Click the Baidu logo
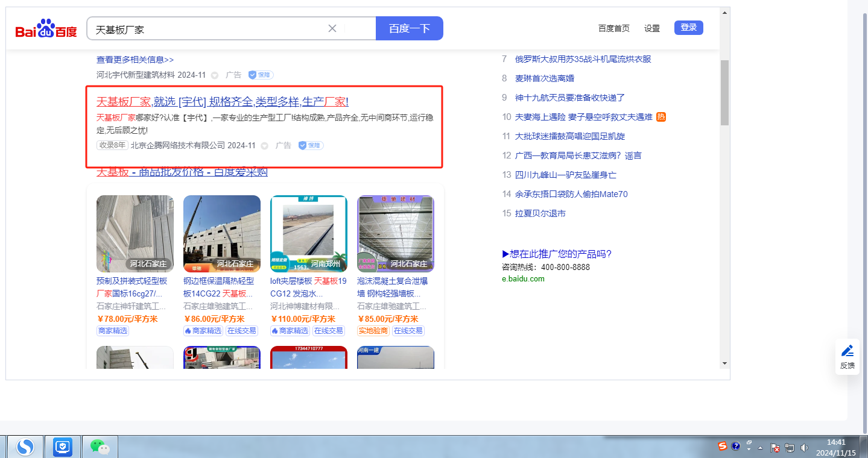Viewport: 868px width, 458px height. [x=46, y=28]
